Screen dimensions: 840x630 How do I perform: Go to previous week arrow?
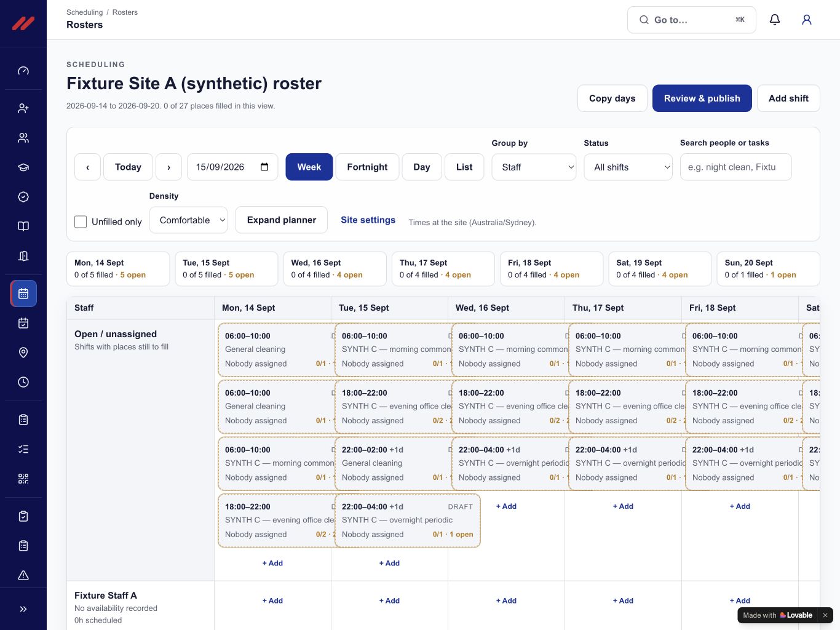click(x=87, y=167)
